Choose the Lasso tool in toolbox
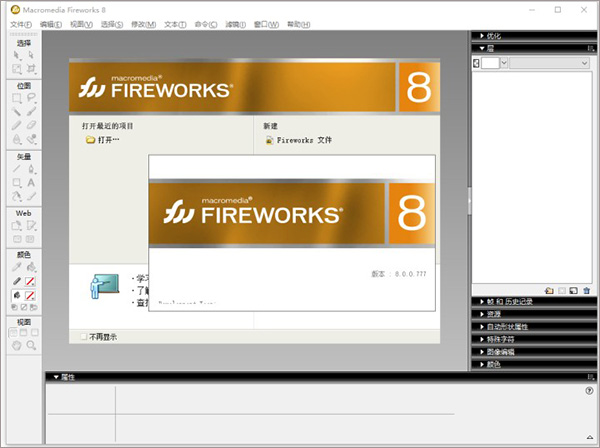The image size is (600, 448). pyautogui.click(x=32, y=98)
